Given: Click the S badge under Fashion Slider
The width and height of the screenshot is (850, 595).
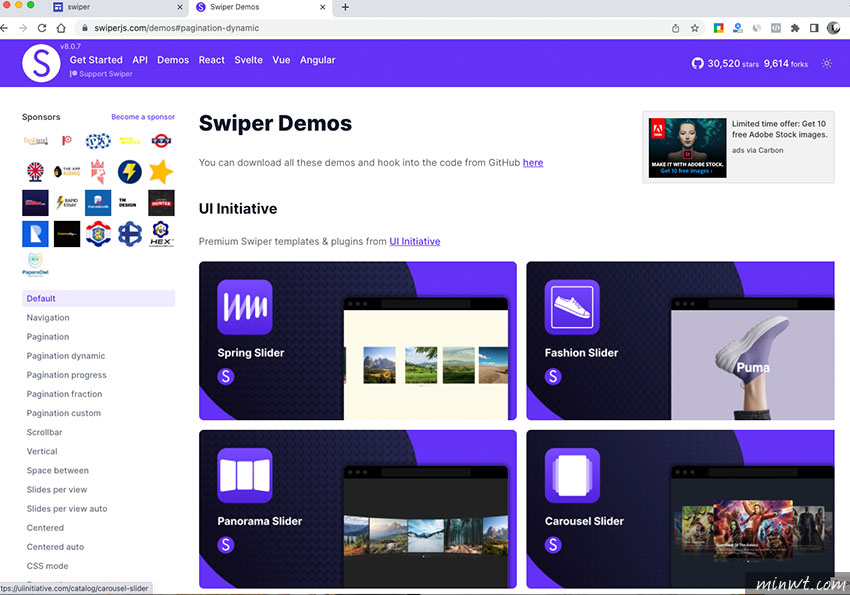Looking at the screenshot, I should point(553,376).
